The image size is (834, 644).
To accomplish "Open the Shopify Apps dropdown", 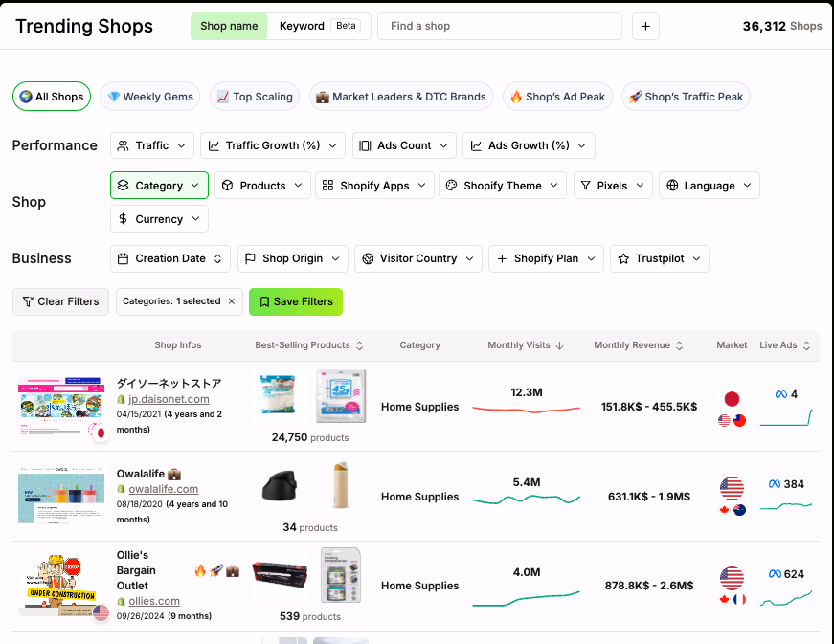I will click(x=374, y=186).
